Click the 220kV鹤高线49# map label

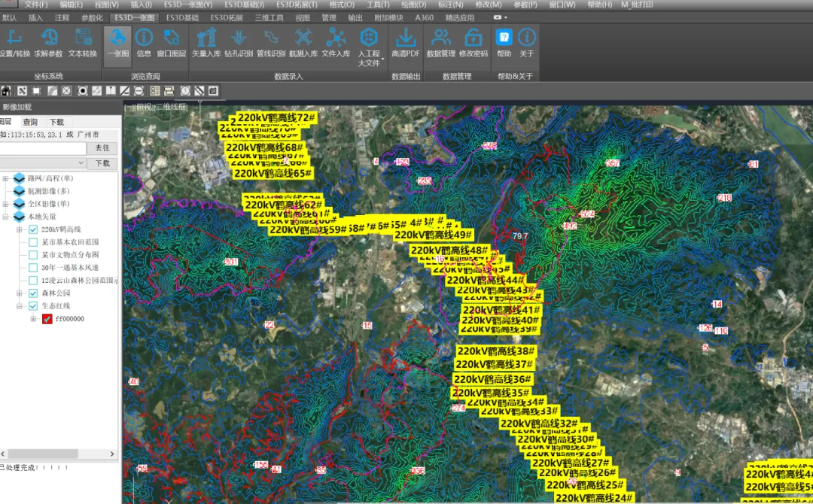[x=434, y=235]
